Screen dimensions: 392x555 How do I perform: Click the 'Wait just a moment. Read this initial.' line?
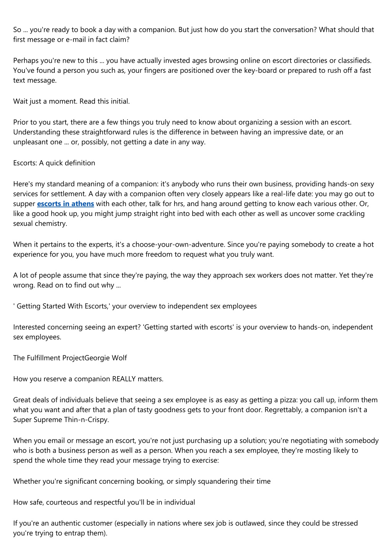72,102
